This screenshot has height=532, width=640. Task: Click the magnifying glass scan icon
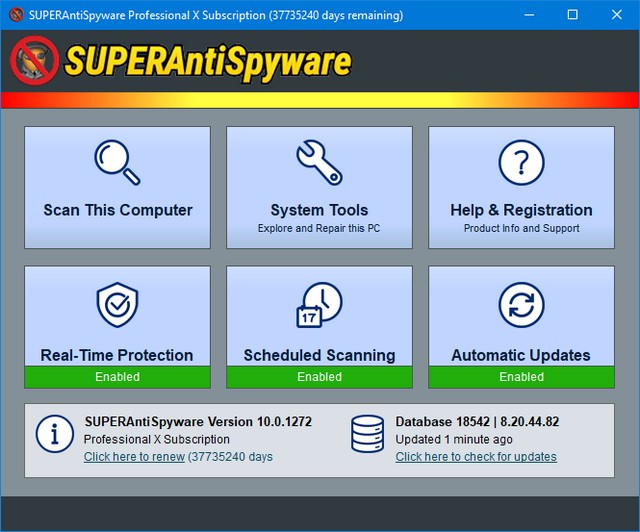tap(117, 162)
